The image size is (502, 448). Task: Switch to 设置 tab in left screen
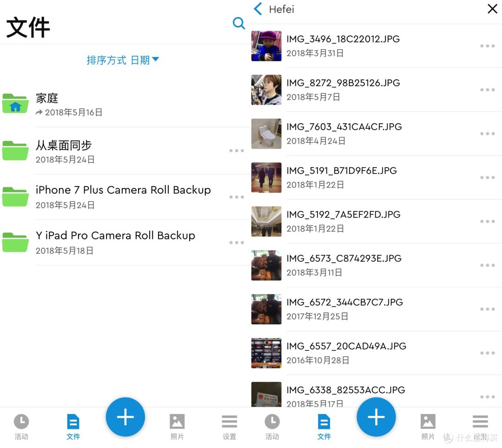coord(229,427)
